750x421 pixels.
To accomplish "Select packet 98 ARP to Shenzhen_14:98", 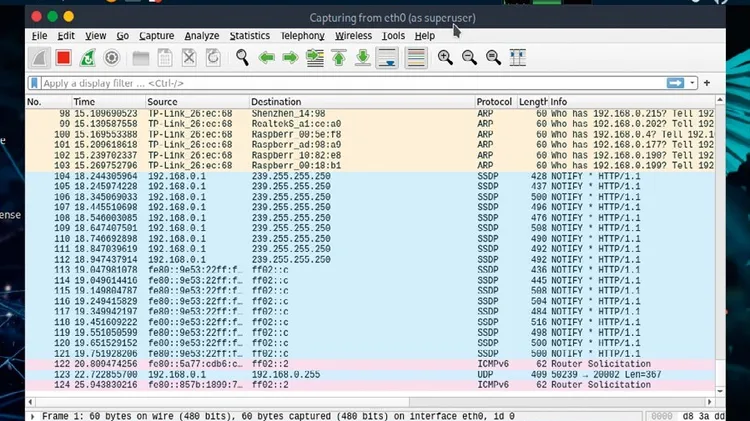I will pos(370,113).
